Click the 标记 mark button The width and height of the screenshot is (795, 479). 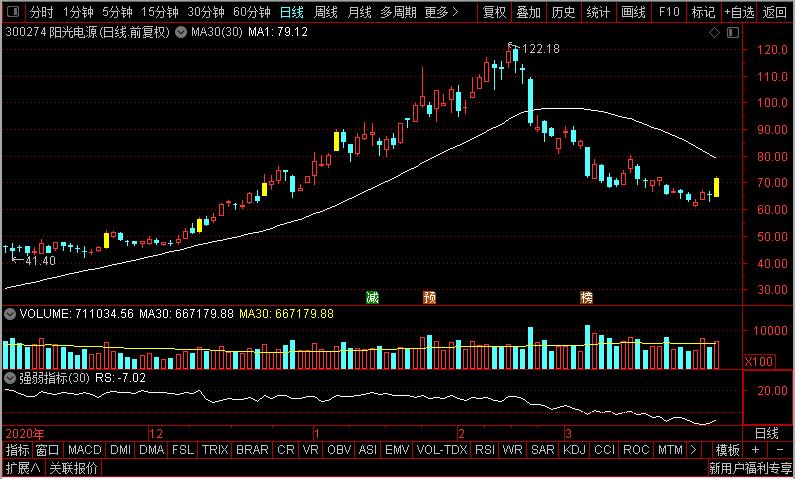[703, 12]
